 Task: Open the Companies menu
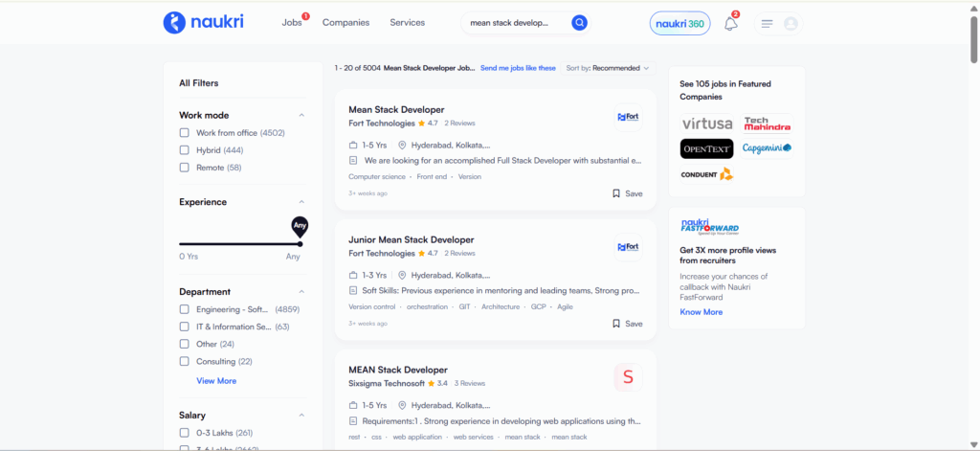(346, 23)
